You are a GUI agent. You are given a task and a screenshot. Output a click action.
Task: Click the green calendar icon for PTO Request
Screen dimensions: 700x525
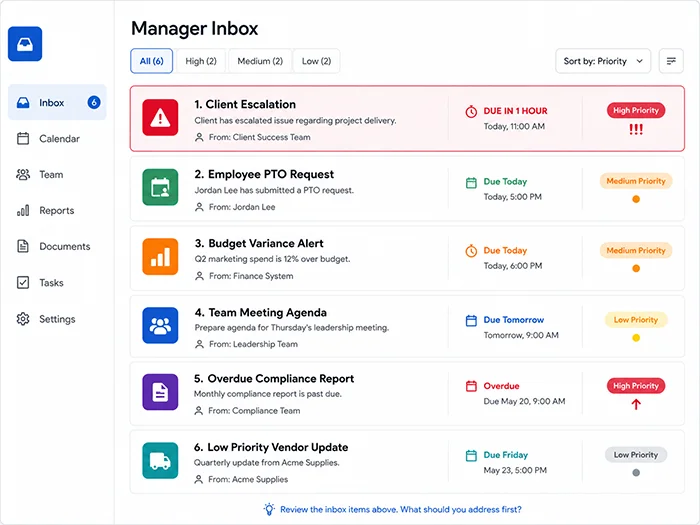[x=160, y=188]
